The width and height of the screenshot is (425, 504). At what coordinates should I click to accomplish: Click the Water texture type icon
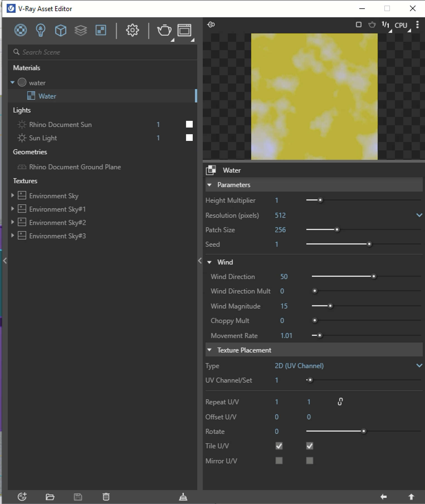point(211,170)
